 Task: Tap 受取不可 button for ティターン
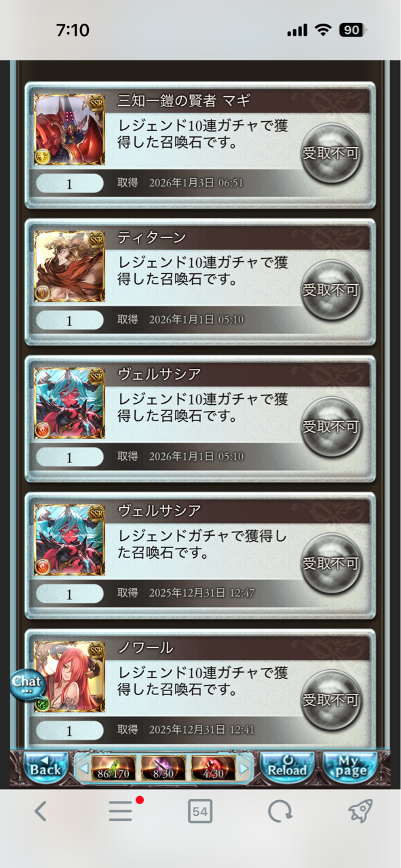click(330, 290)
